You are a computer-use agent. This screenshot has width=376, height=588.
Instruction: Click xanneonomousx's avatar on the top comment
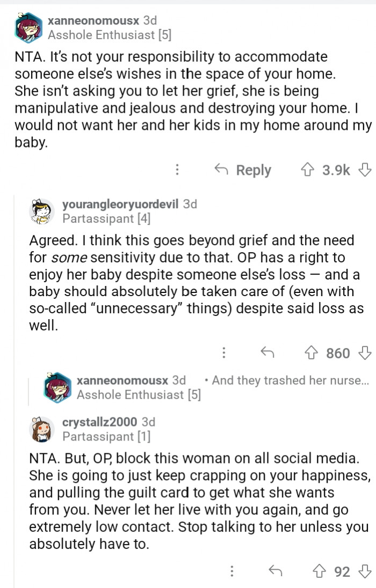[x=28, y=28]
